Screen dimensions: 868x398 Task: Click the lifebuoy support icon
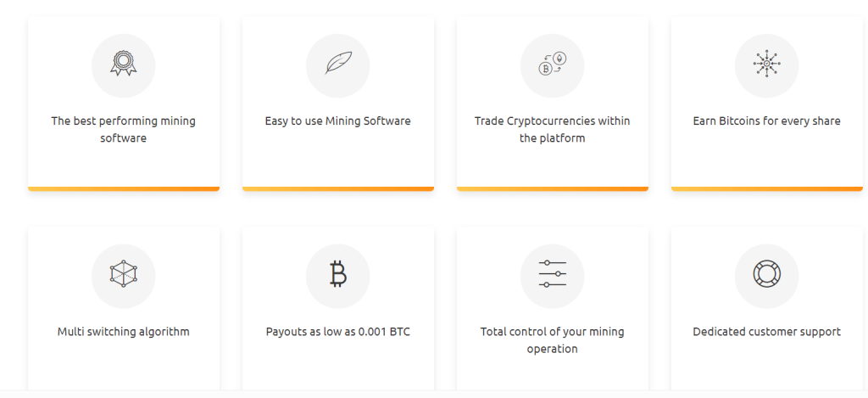coord(766,274)
